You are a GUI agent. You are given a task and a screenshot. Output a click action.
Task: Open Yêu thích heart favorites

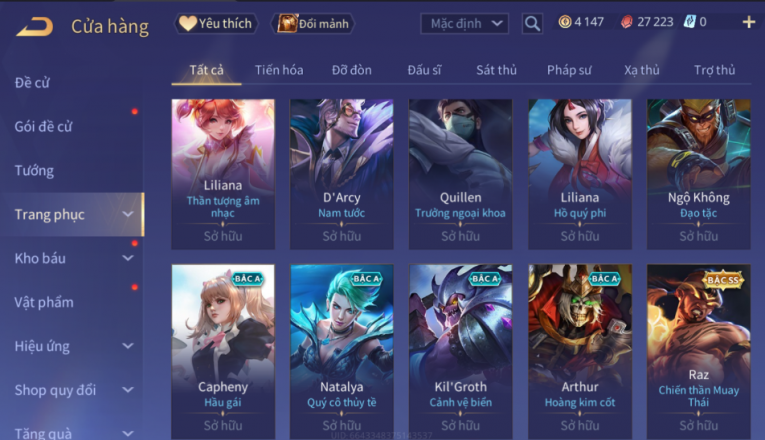pos(216,23)
